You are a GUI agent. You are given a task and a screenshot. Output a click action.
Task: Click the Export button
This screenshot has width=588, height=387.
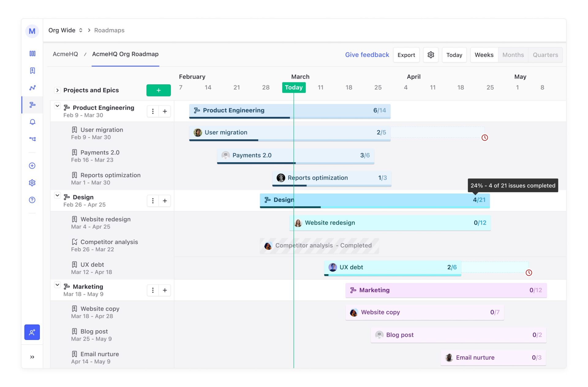tap(406, 55)
